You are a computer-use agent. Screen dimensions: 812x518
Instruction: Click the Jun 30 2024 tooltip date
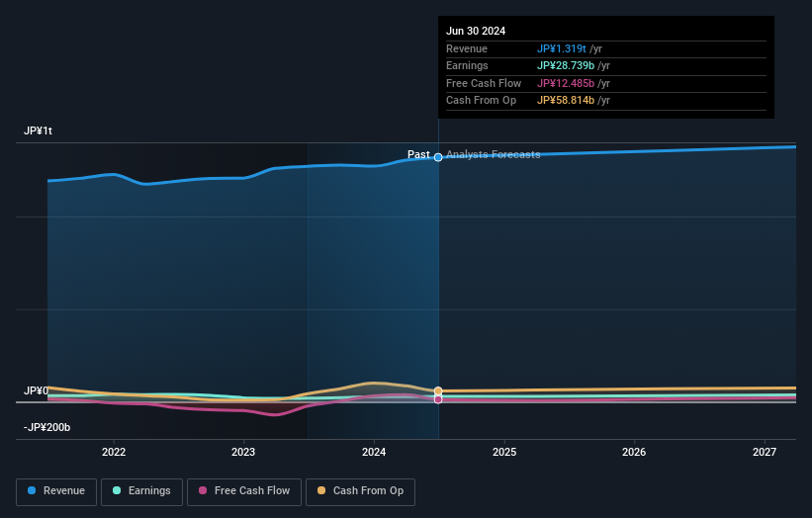click(476, 31)
